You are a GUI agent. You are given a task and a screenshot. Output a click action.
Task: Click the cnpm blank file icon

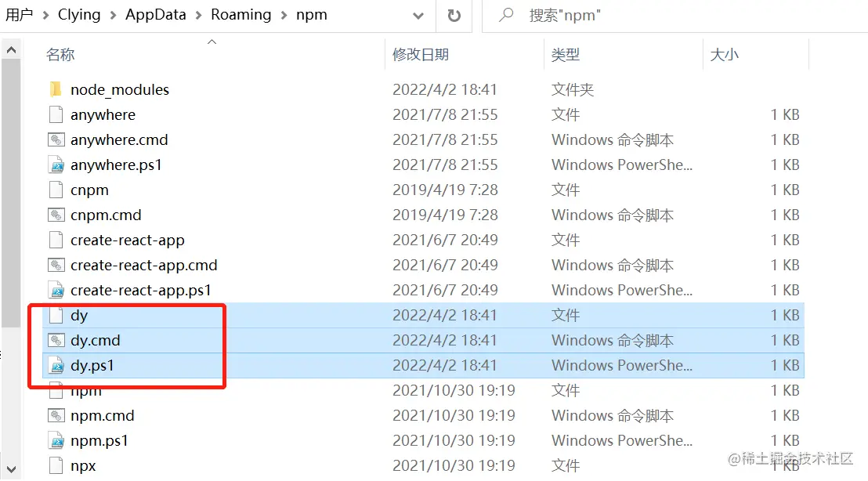56,190
